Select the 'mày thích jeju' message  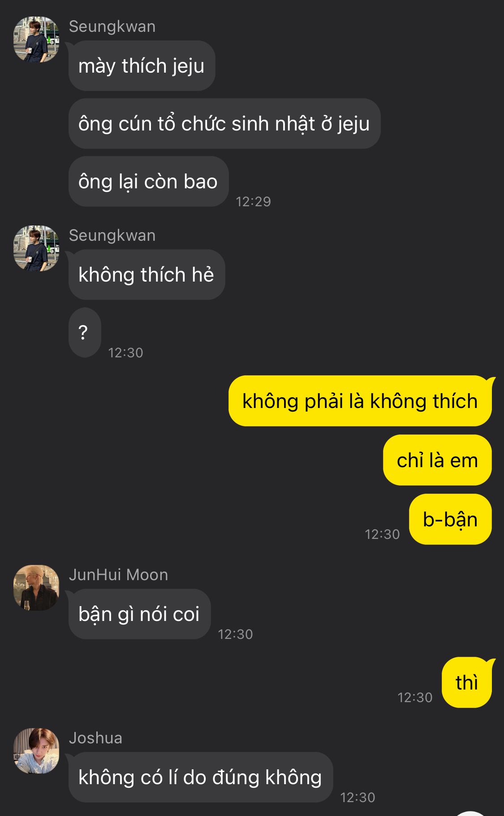click(x=142, y=66)
